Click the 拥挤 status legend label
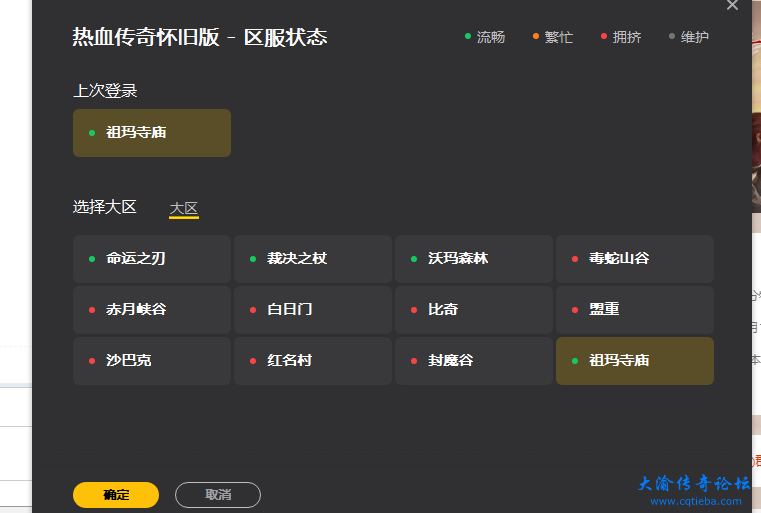 pyautogui.click(x=627, y=37)
